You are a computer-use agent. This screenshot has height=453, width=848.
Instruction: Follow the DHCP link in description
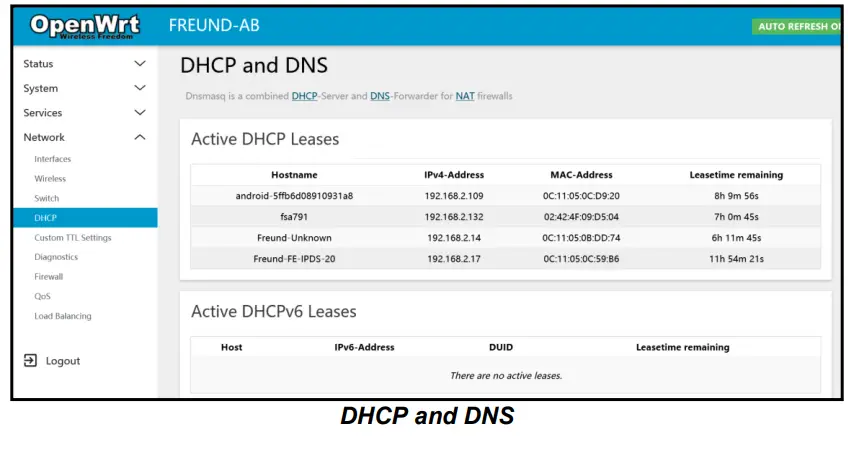[x=304, y=96]
